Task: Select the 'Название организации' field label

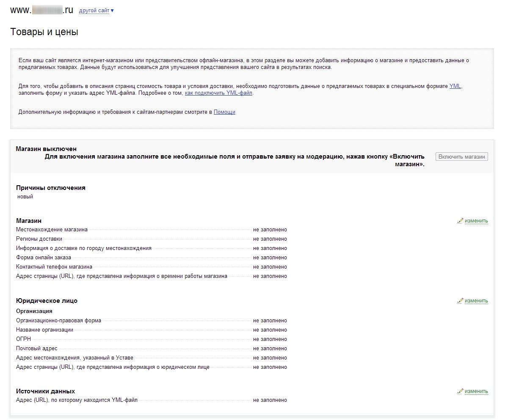Action: (44, 330)
